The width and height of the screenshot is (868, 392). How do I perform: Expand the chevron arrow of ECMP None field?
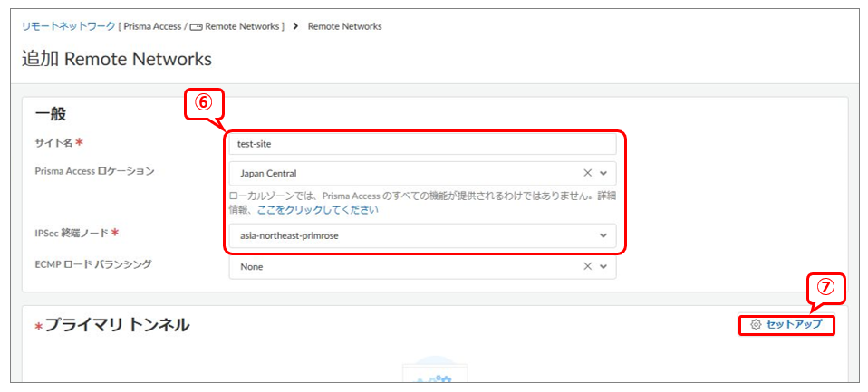(603, 267)
